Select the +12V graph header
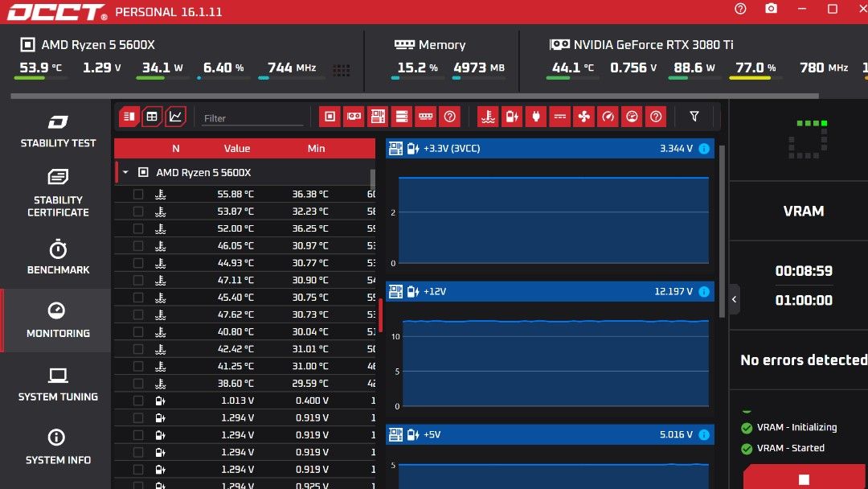Image resolution: width=868 pixels, height=489 pixels. [549, 292]
